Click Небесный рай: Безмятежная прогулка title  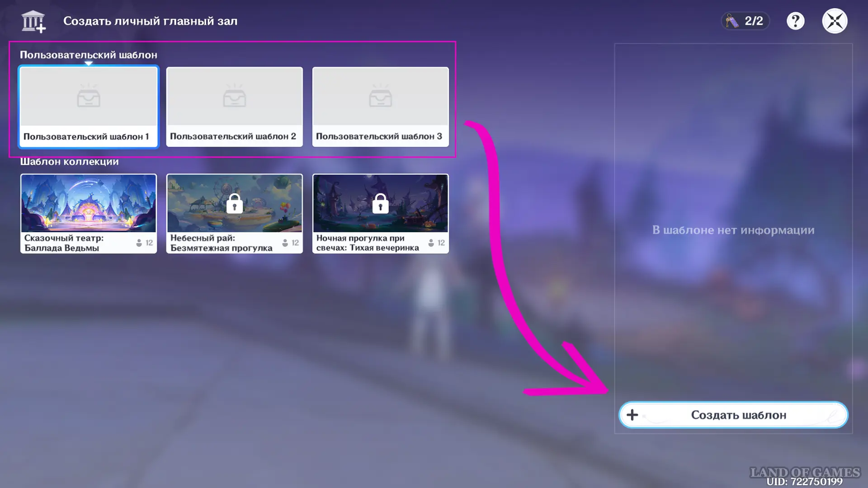[222, 243]
